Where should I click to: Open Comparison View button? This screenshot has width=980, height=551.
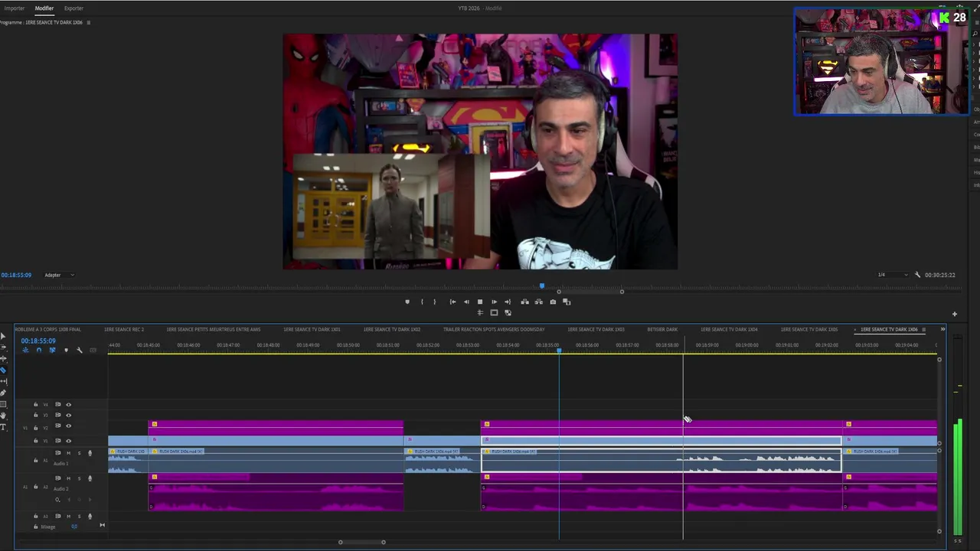tap(567, 302)
